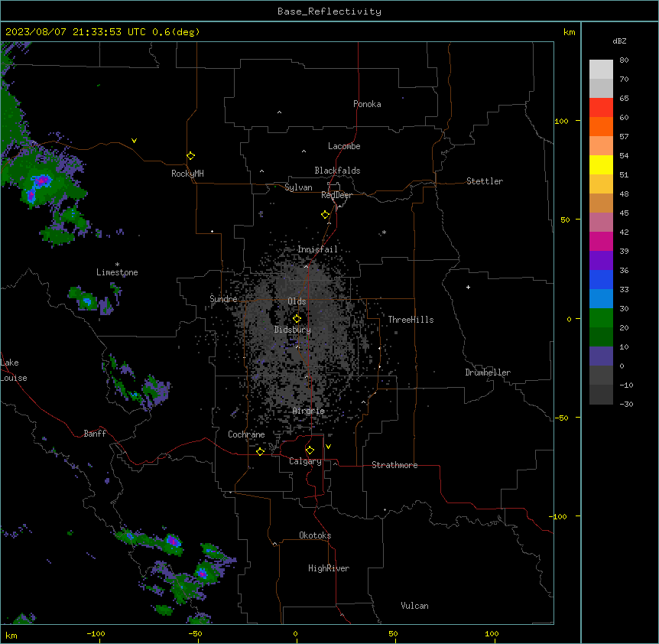Click the Olds town label
659x644 pixels.
tap(297, 301)
